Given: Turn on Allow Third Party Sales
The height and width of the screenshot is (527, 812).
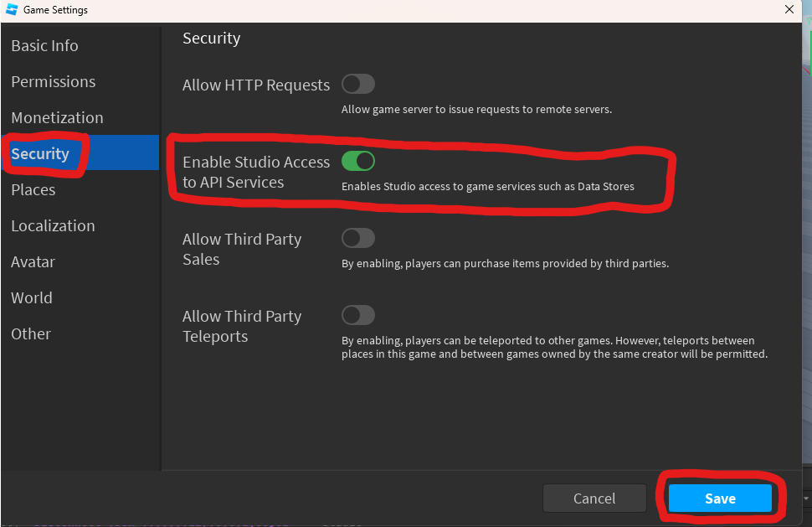Looking at the screenshot, I should (x=358, y=238).
